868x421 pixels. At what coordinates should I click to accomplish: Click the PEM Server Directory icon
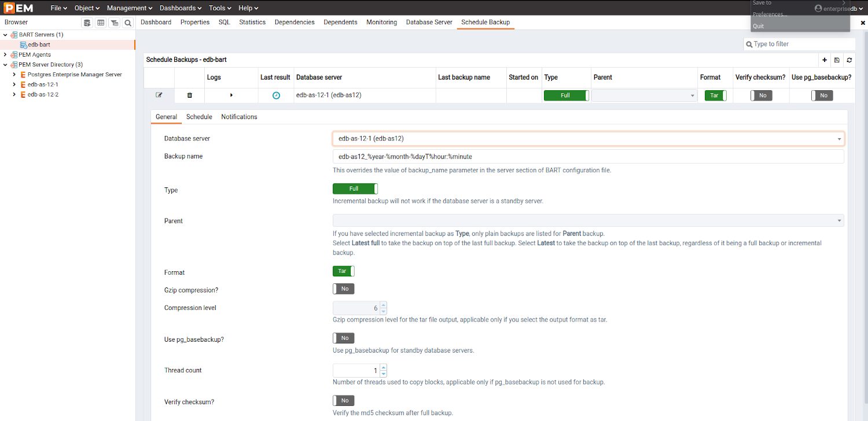tap(14, 64)
